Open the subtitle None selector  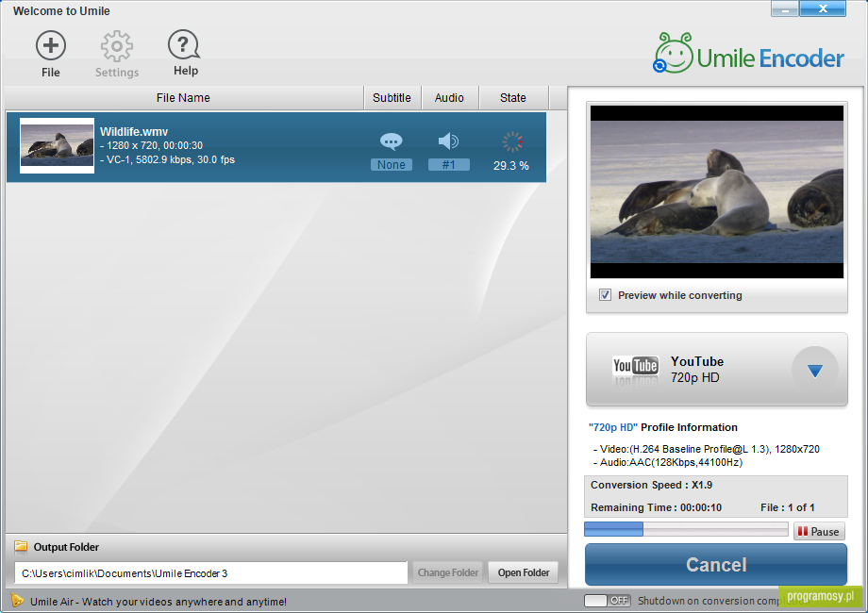(392, 165)
